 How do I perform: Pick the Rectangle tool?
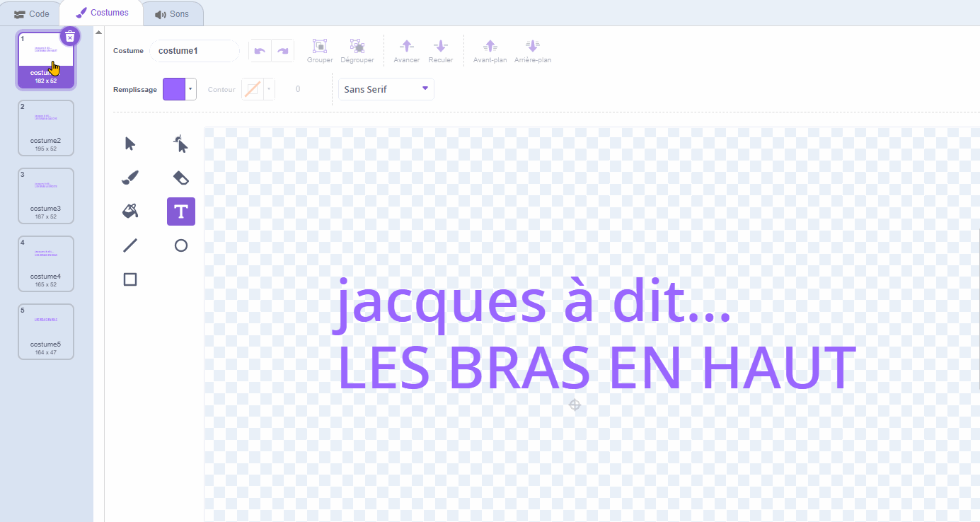point(130,279)
